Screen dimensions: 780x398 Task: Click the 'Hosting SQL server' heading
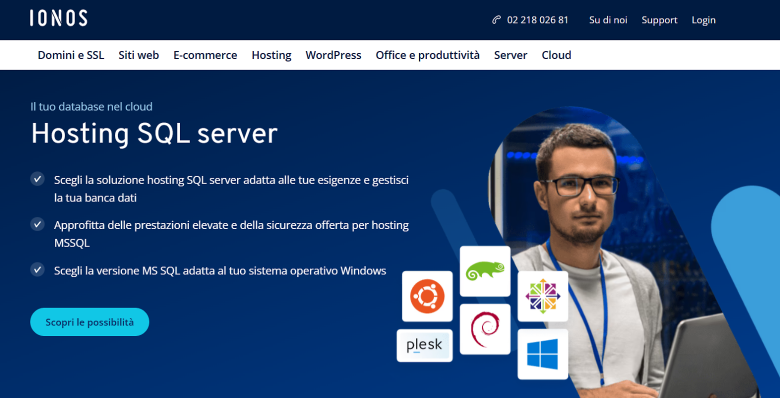click(x=154, y=134)
